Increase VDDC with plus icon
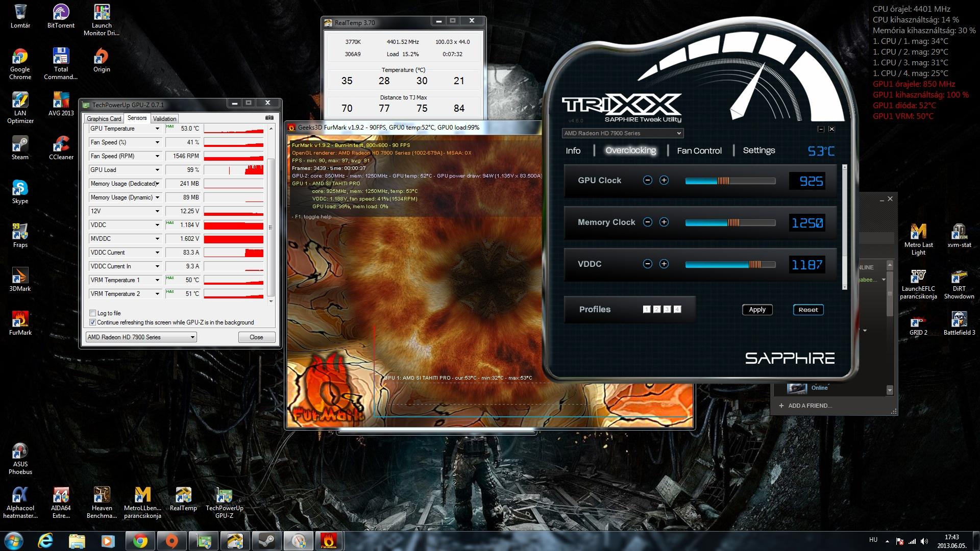Screen dimensions: 980x551 tap(664, 264)
